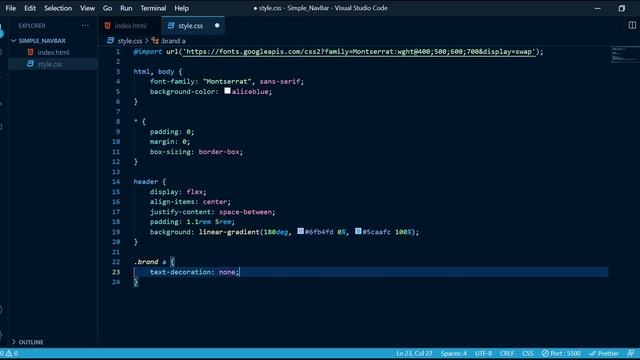Click text-decoration property on line 23
The height and width of the screenshot is (360, 640).
(x=180, y=272)
